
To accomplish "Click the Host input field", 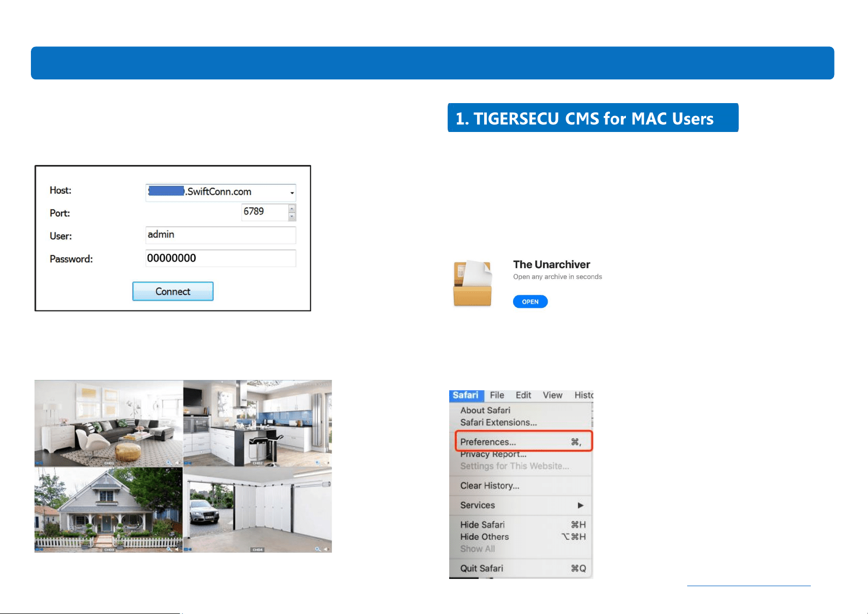I will [x=220, y=192].
